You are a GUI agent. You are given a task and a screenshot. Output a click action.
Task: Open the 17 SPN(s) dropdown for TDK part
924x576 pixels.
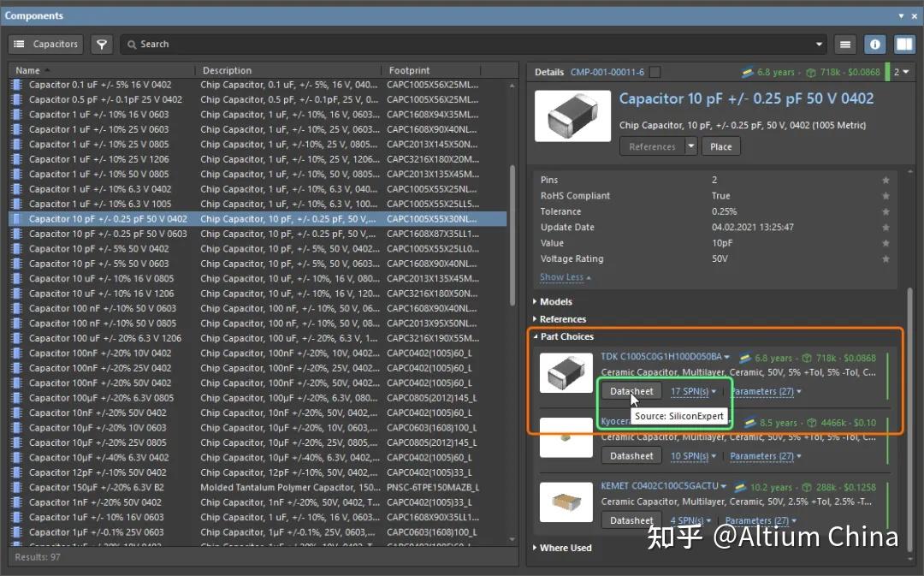(x=692, y=391)
